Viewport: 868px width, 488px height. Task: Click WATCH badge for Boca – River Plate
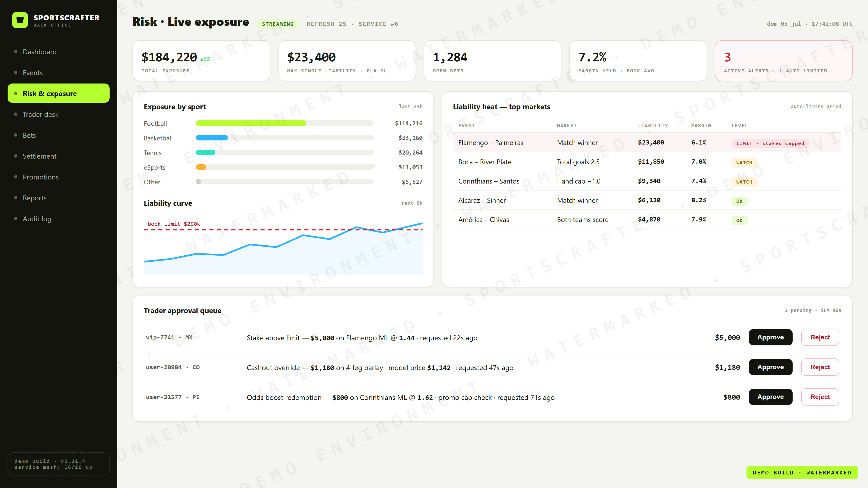[744, 163]
